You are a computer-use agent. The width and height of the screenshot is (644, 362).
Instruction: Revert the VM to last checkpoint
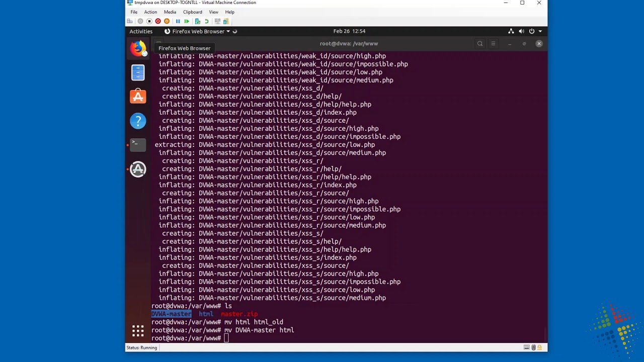pyautogui.click(x=206, y=21)
